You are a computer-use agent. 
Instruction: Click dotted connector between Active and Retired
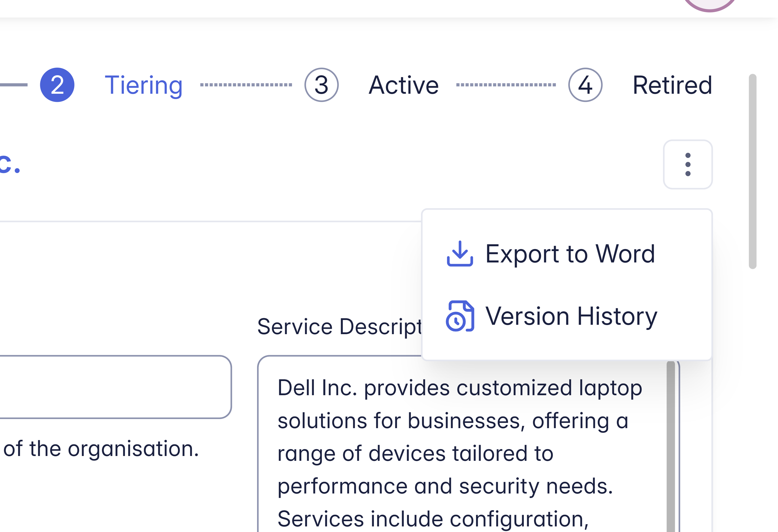pyautogui.click(x=506, y=85)
